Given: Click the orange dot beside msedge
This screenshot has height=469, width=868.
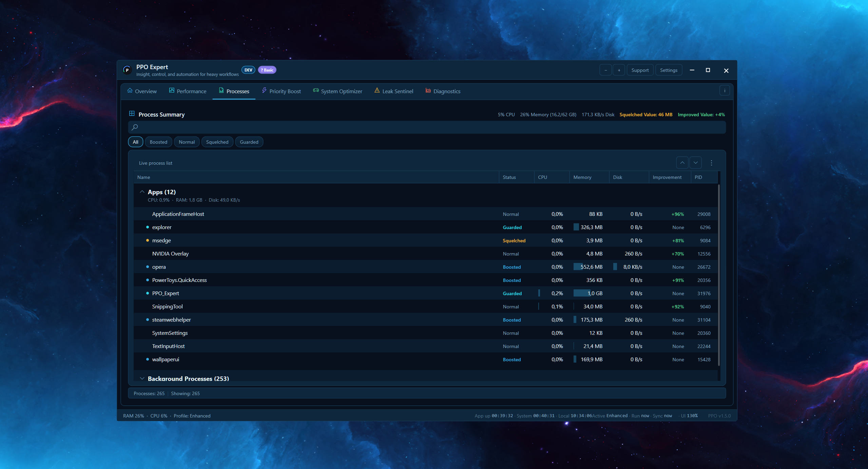Looking at the screenshot, I should pos(148,240).
